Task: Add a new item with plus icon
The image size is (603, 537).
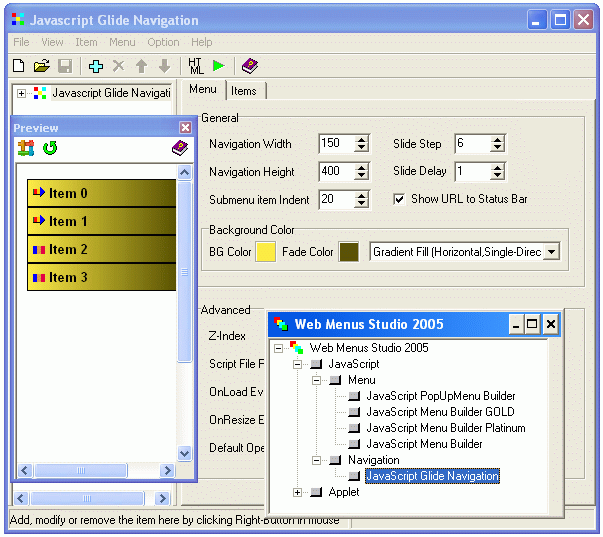Action: coord(96,66)
